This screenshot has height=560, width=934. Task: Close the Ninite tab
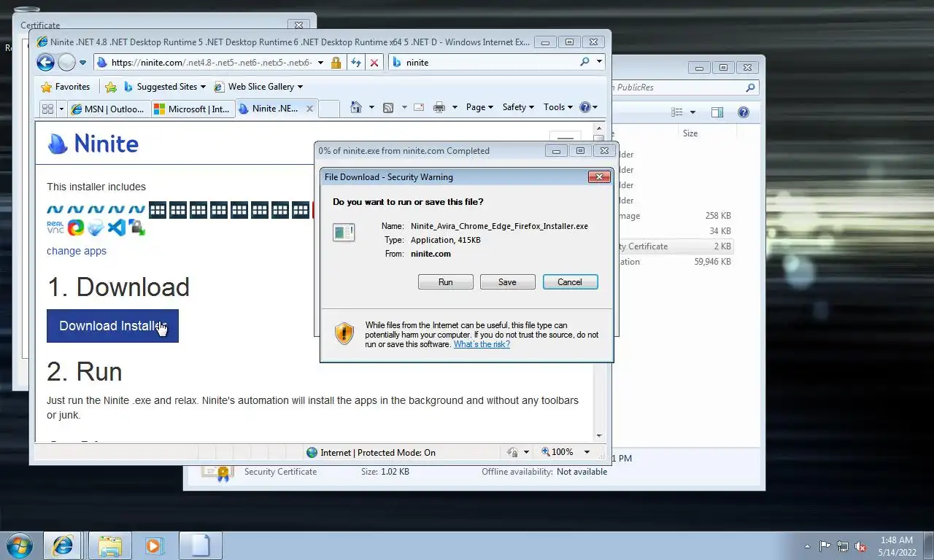(x=309, y=109)
